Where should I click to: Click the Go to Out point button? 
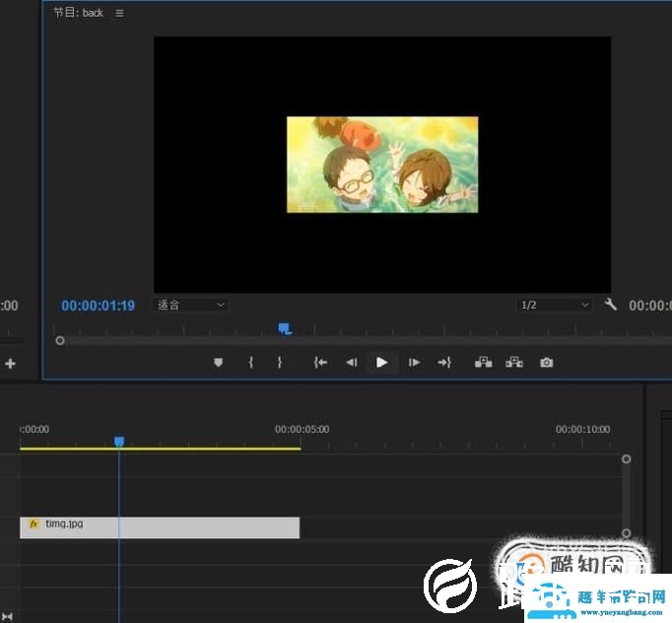tap(444, 363)
